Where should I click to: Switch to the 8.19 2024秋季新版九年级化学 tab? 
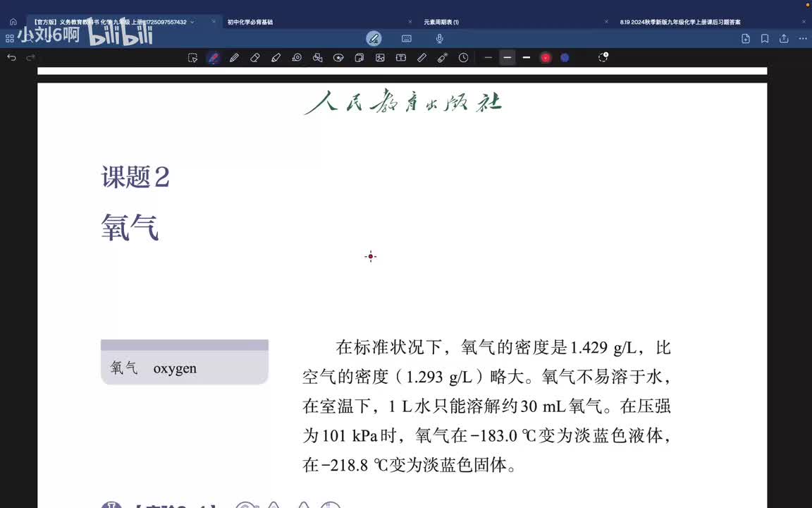click(680, 22)
